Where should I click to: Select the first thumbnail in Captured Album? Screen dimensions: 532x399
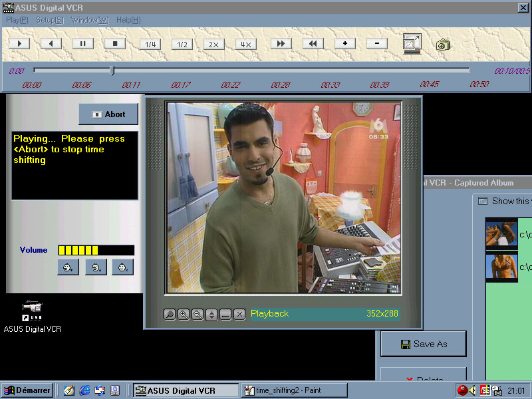point(501,233)
